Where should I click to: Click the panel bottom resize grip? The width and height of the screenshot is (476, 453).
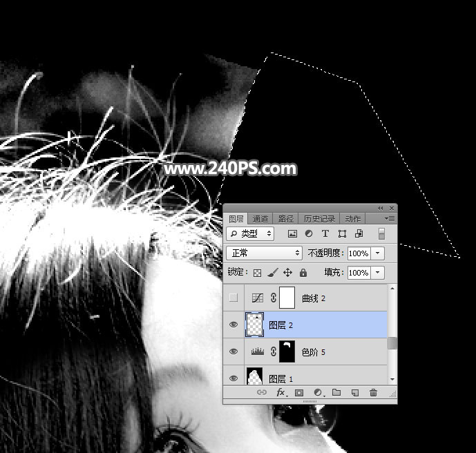click(310, 401)
